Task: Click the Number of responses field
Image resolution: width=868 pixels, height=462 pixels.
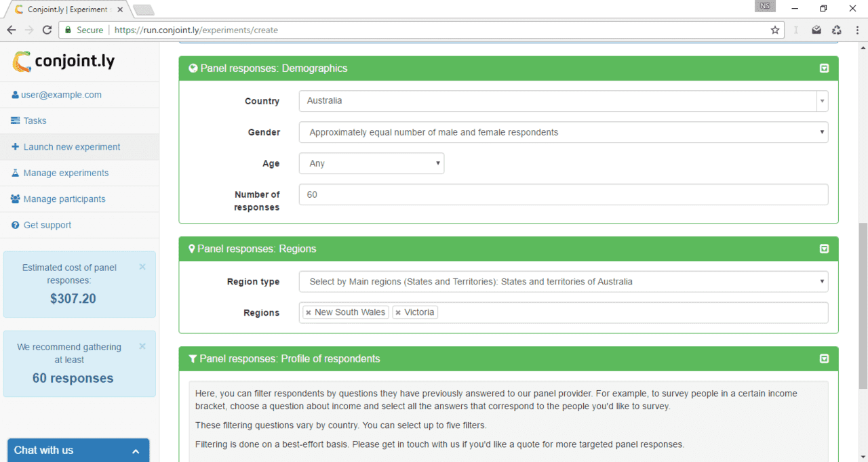Action: 563,194
